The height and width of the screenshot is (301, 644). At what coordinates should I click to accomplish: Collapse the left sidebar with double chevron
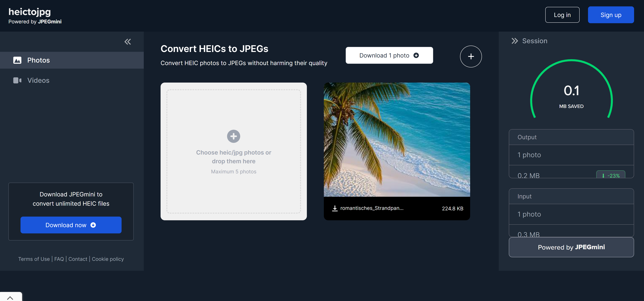tap(127, 42)
